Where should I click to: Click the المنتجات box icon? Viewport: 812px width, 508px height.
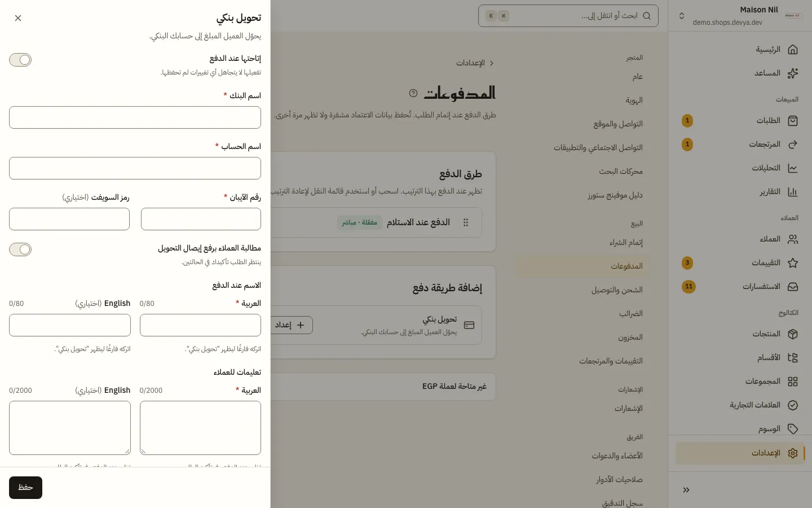coord(793,334)
